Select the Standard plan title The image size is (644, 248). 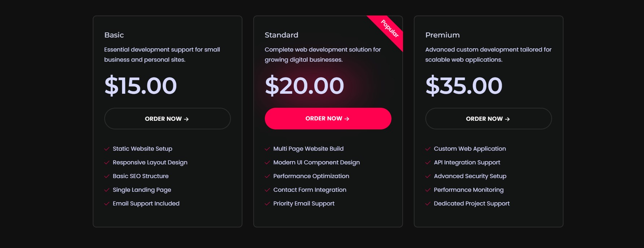pos(281,35)
